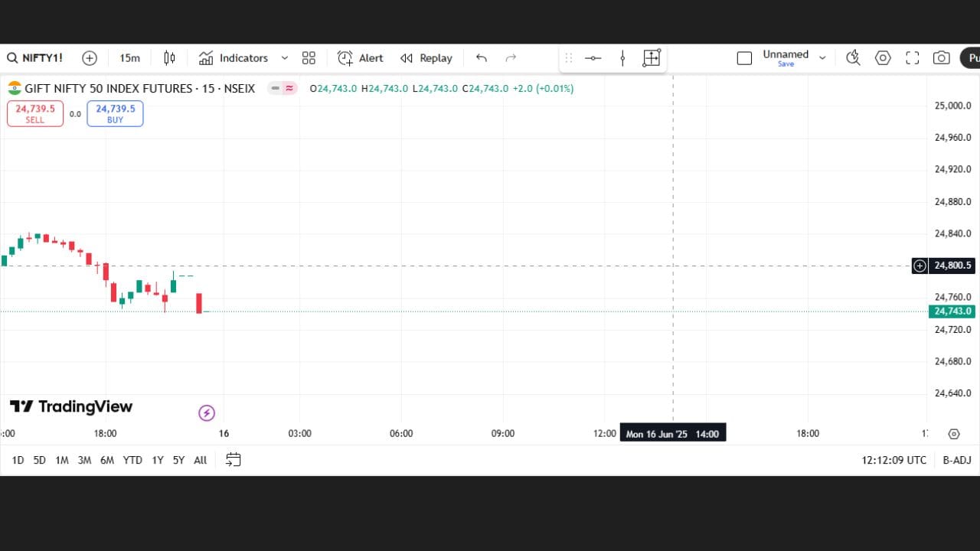
Task: Switch to the YTD date range
Action: tap(132, 460)
